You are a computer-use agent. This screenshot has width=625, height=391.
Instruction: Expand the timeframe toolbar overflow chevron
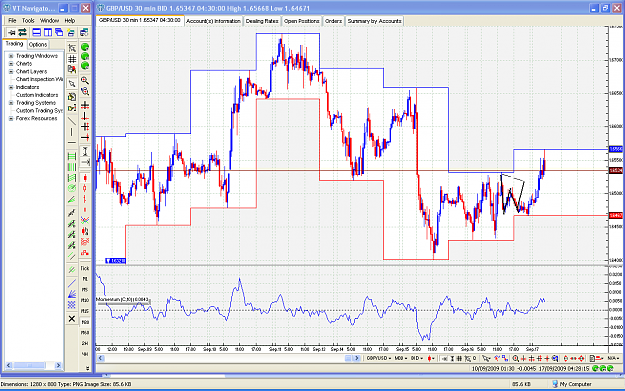point(87,368)
